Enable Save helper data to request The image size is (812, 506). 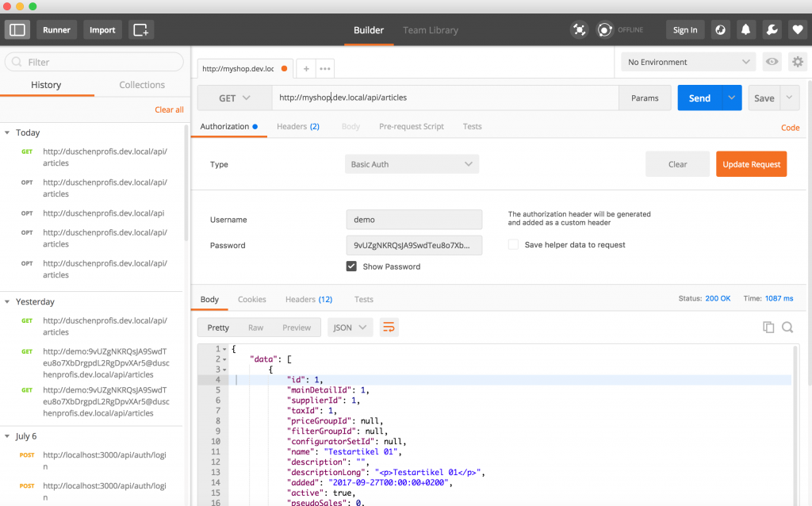click(x=513, y=244)
